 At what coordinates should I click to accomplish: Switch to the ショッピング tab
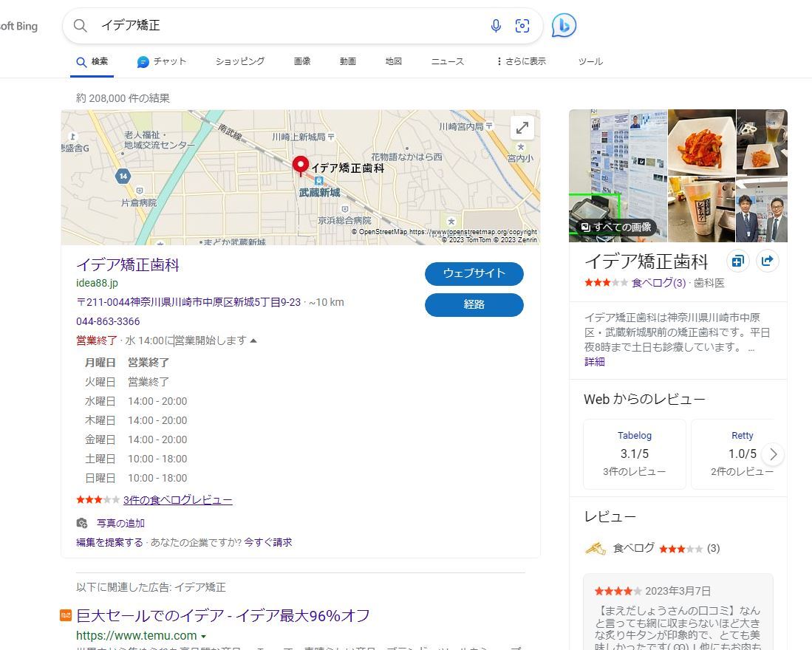[240, 61]
